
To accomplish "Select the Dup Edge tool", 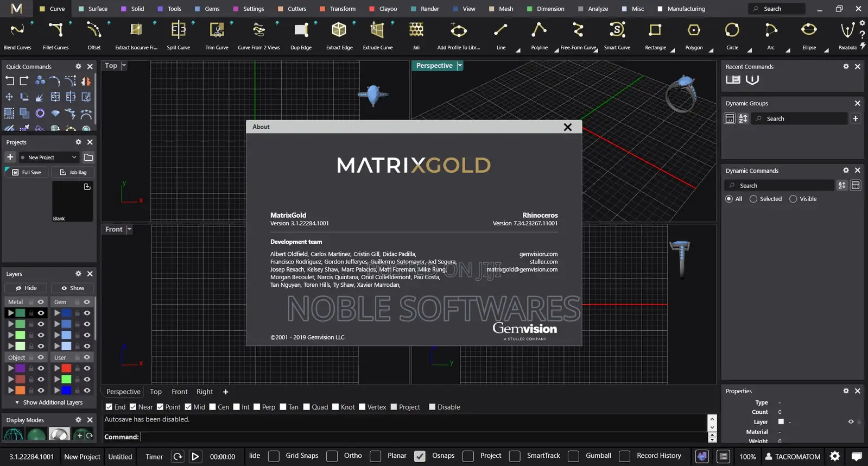I will point(301,36).
